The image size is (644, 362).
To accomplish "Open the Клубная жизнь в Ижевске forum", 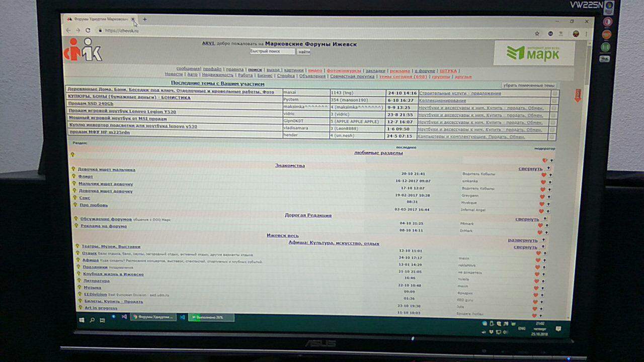I will click(x=113, y=274).
